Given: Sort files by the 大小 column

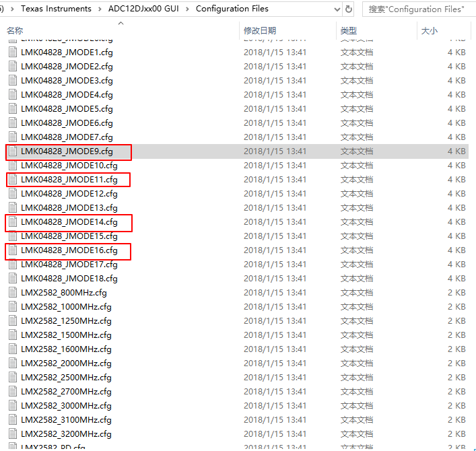Looking at the screenshot, I should 430,31.
